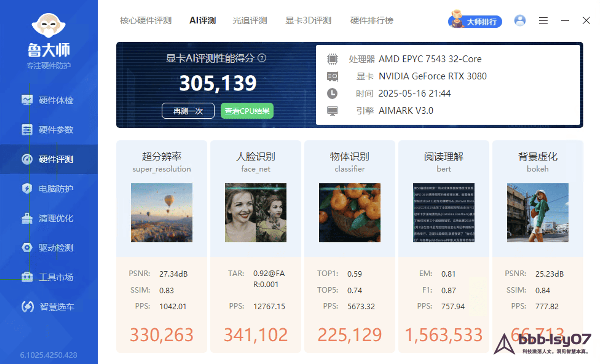Open the hamburger main menu
Viewport: 600px width, 364px height.
tap(543, 21)
